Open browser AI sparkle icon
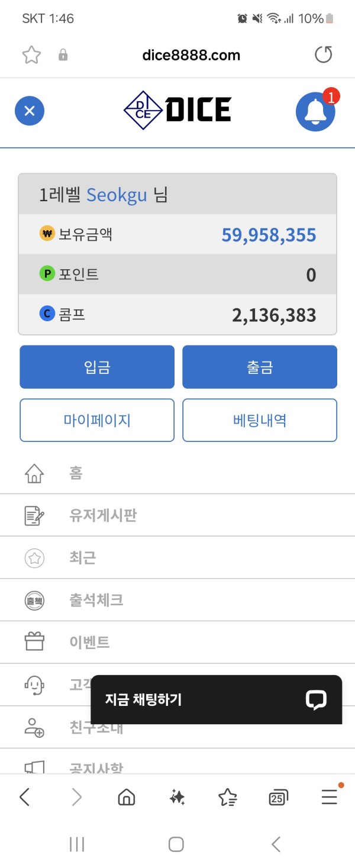Viewport: 355px width, 868px height. pos(177,798)
